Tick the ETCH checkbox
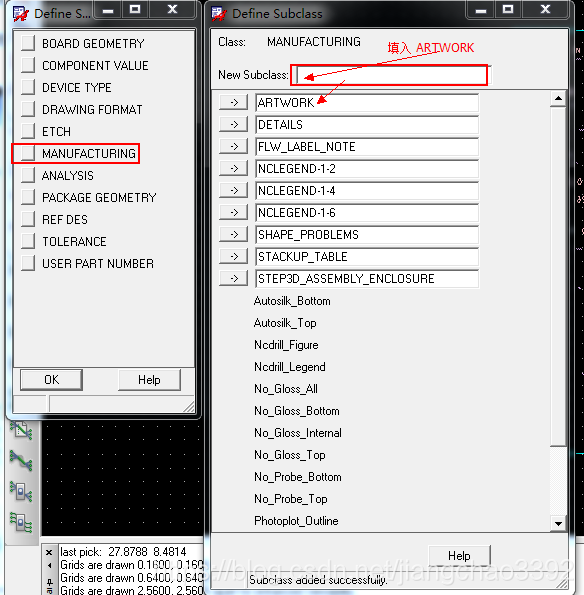 28,131
